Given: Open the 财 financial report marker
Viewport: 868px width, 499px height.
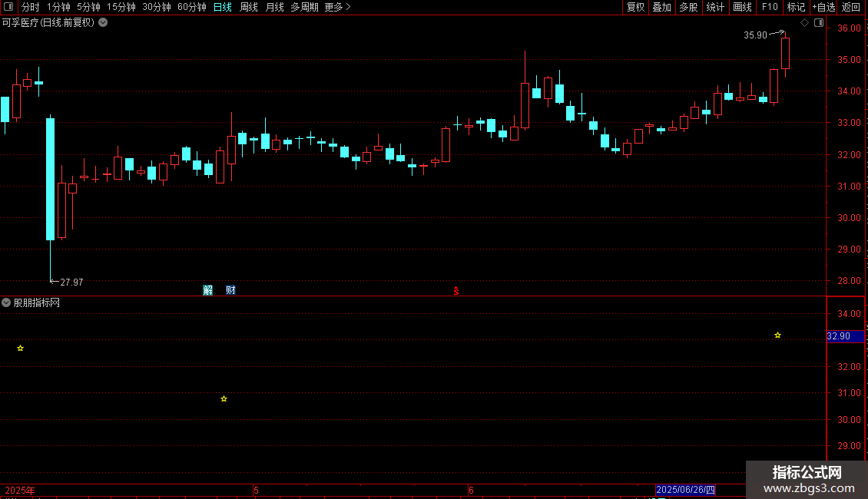Looking at the screenshot, I should tap(231, 290).
